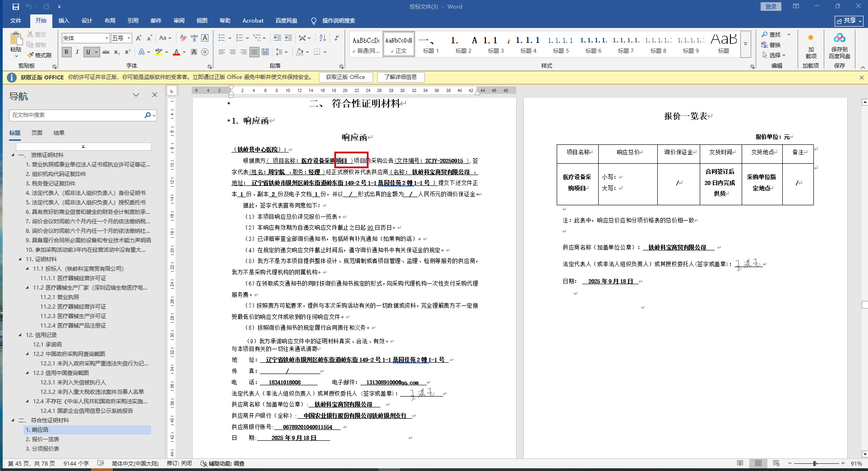Image resolution: width=868 pixels, height=471 pixels.
Task: Click the 共享 share button
Action: tap(849, 21)
